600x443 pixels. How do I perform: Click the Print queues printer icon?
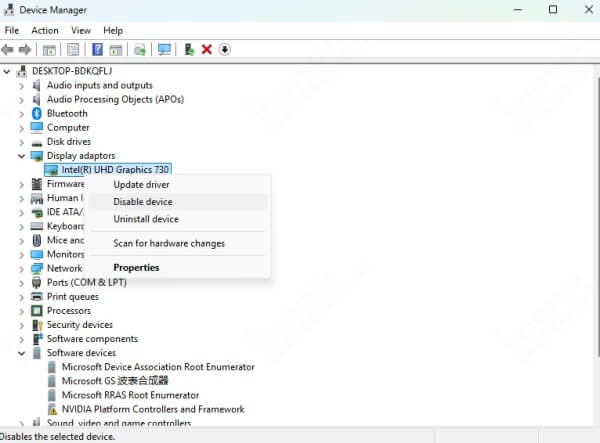(x=37, y=296)
